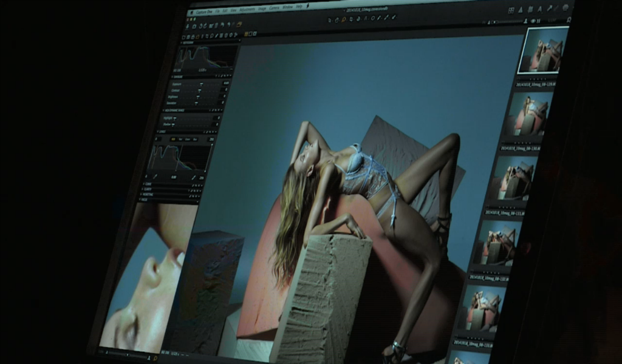Click the Highlight slider handle
Viewport: 622px width, 364px height.
[174, 118]
